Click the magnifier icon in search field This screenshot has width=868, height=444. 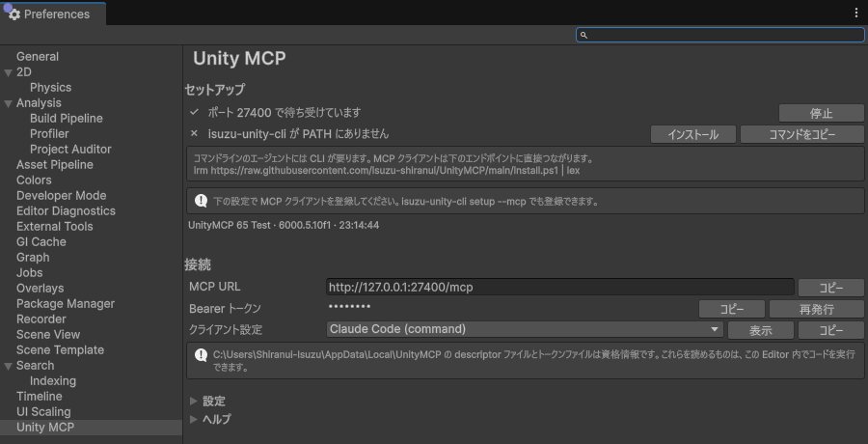(x=583, y=35)
